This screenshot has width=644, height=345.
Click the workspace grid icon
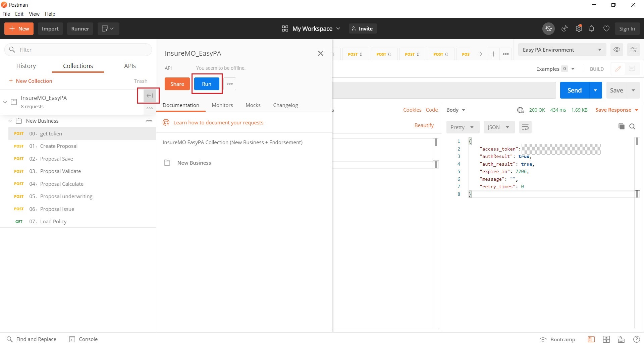[x=285, y=29]
